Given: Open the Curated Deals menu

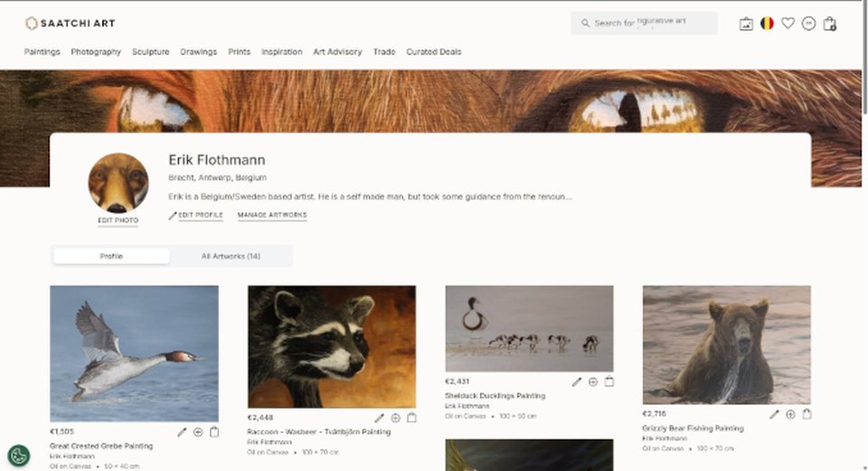Looking at the screenshot, I should (x=434, y=52).
